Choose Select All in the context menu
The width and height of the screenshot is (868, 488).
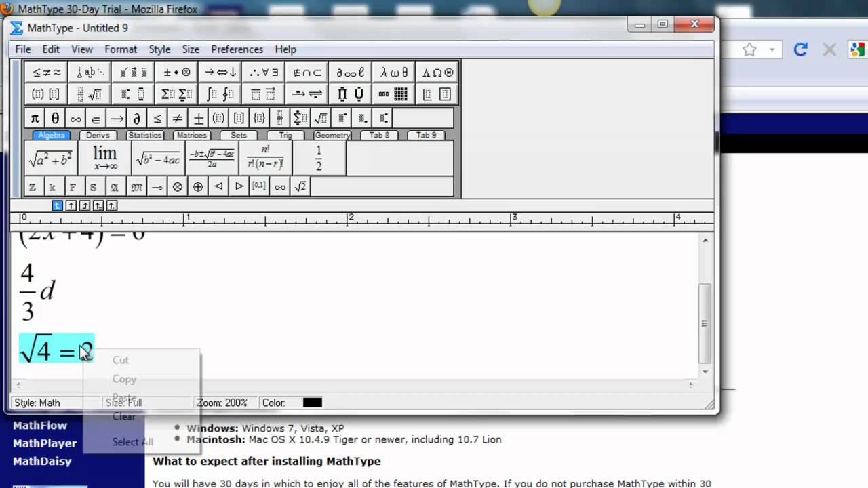pos(133,442)
